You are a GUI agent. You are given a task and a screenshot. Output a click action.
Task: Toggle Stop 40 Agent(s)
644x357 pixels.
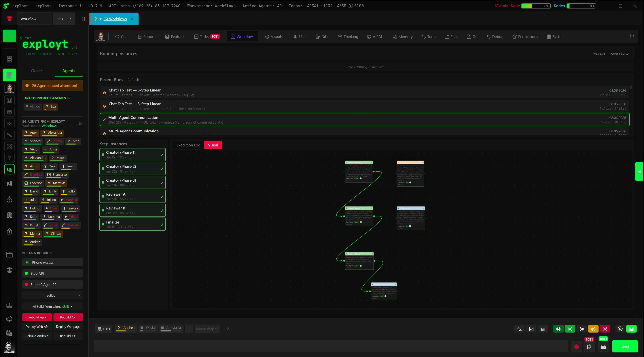pyautogui.click(x=52, y=285)
